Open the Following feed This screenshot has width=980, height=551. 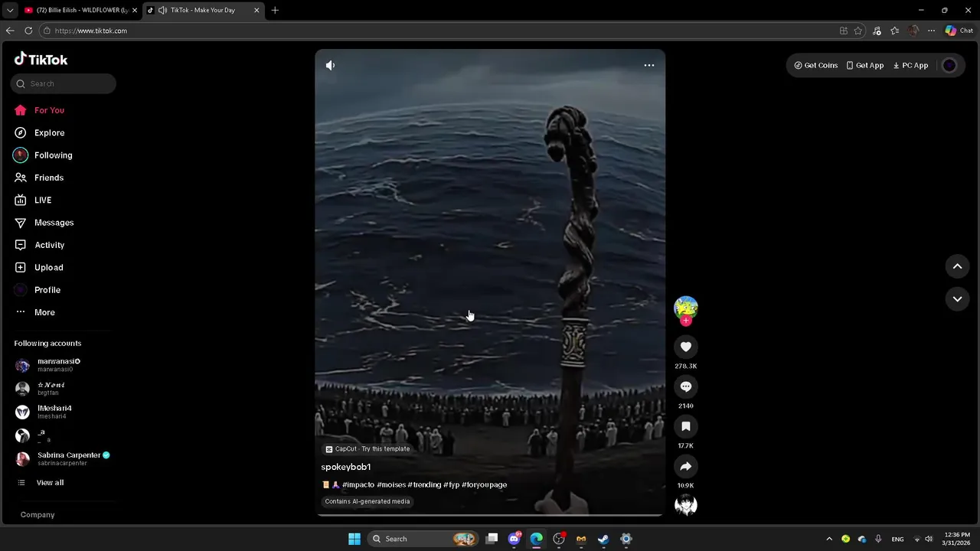point(43,155)
